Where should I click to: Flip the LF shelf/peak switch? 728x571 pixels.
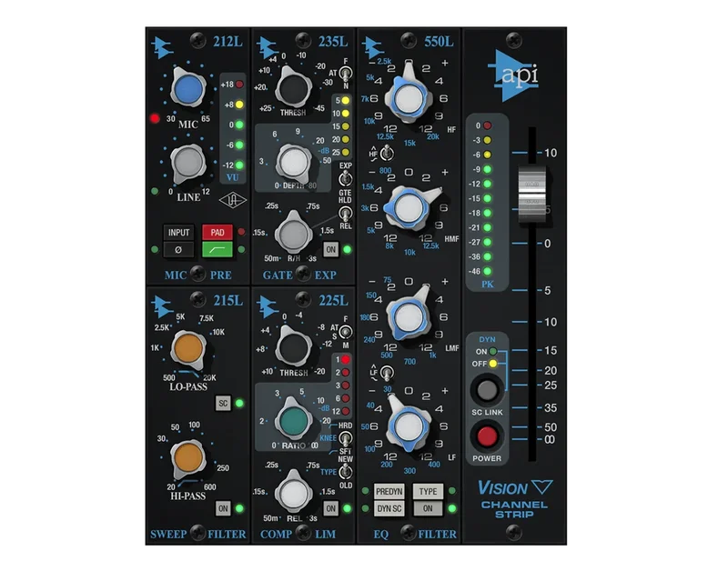pos(386,372)
